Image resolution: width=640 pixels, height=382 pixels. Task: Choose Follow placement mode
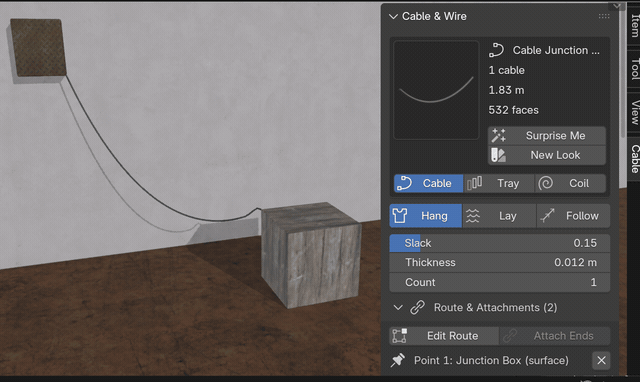[x=573, y=215]
